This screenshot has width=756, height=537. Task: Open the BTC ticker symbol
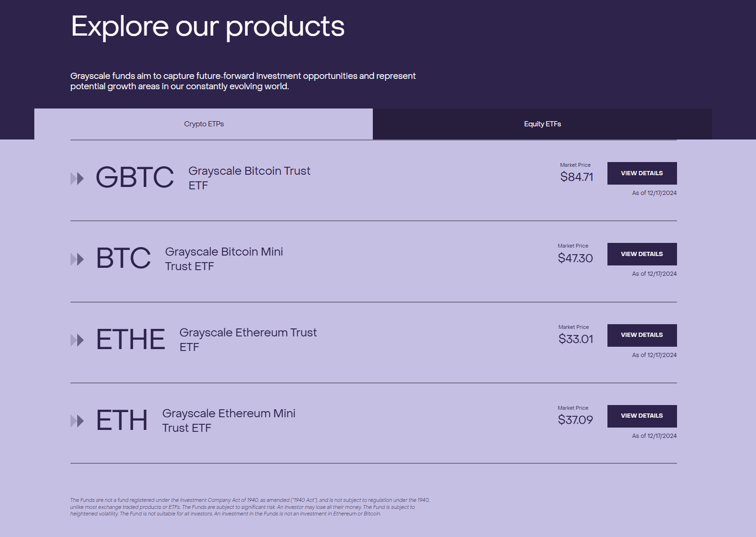tap(123, 258)
